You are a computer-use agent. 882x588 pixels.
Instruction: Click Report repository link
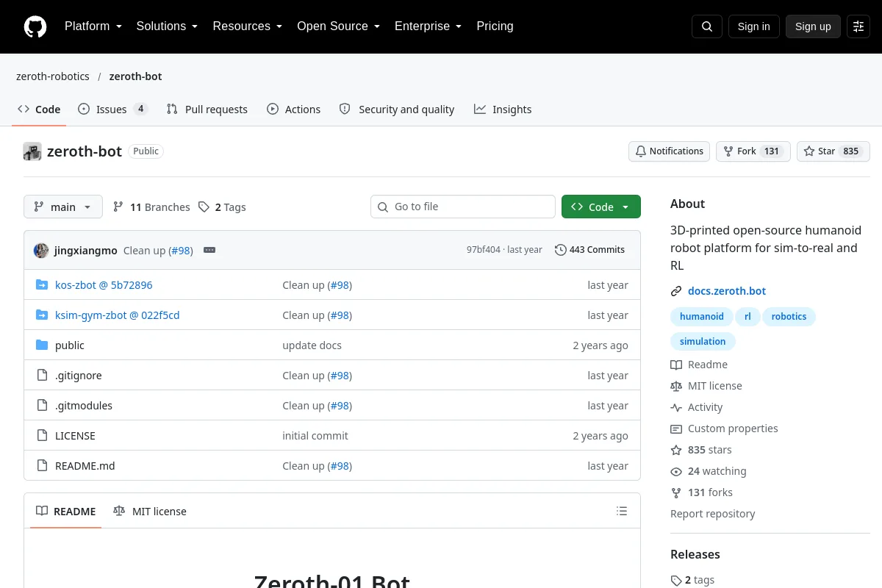pyautogui.click(x=713, y=514)
